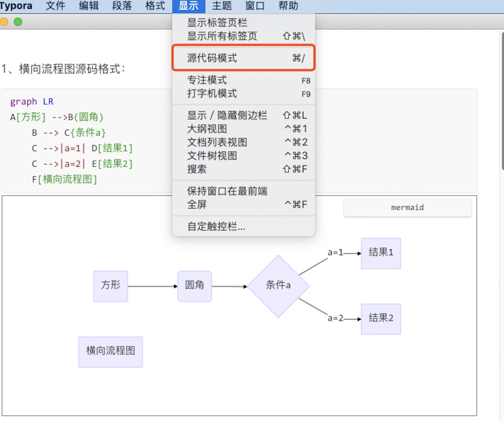Choose 文档列表视图 menu item
Screen dimensions: 504x421
pyautogui.click(x=244, y=142)
